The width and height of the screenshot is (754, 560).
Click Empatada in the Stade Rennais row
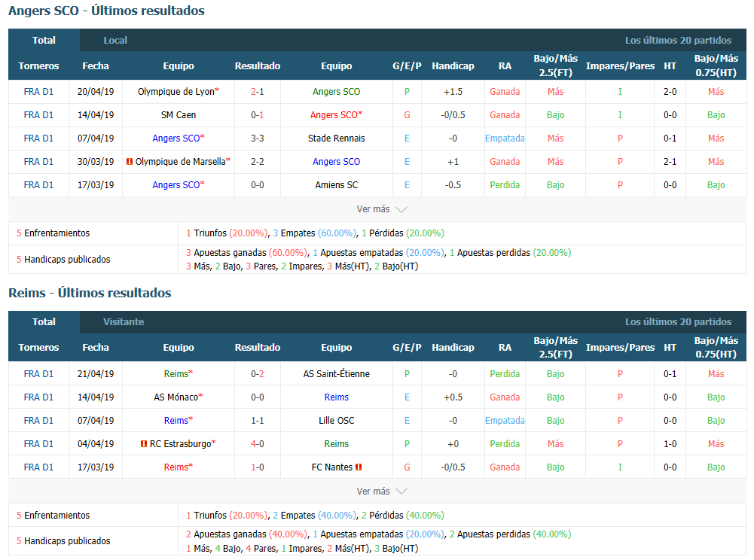tap(505, 138)
